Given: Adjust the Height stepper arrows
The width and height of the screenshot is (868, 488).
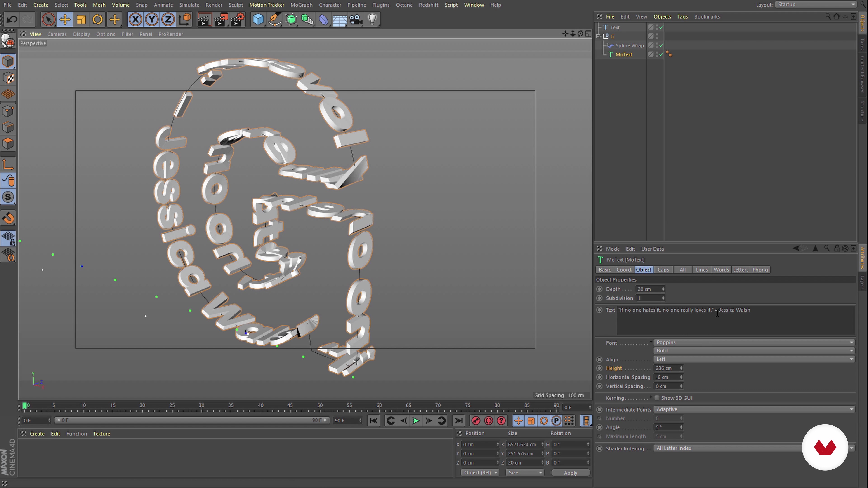Looking at the screenshot, I should [x=681, y=368].
